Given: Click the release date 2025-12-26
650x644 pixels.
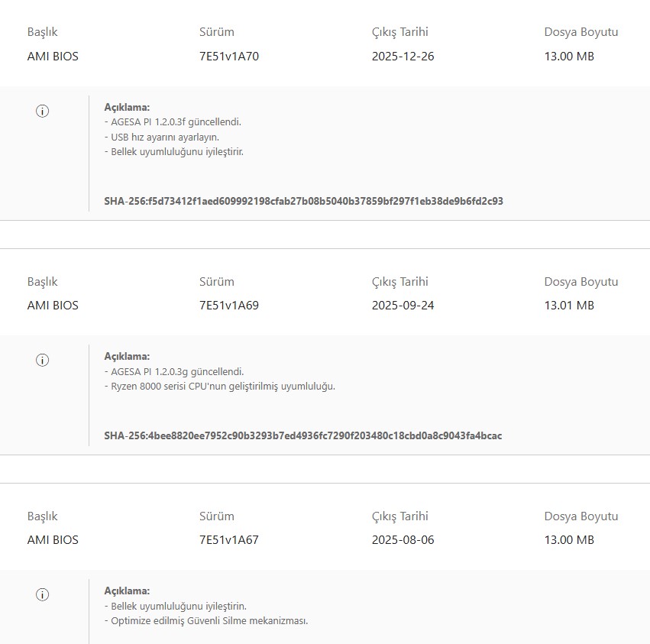Looking at the screenshot, I should (x=403, y=57).
